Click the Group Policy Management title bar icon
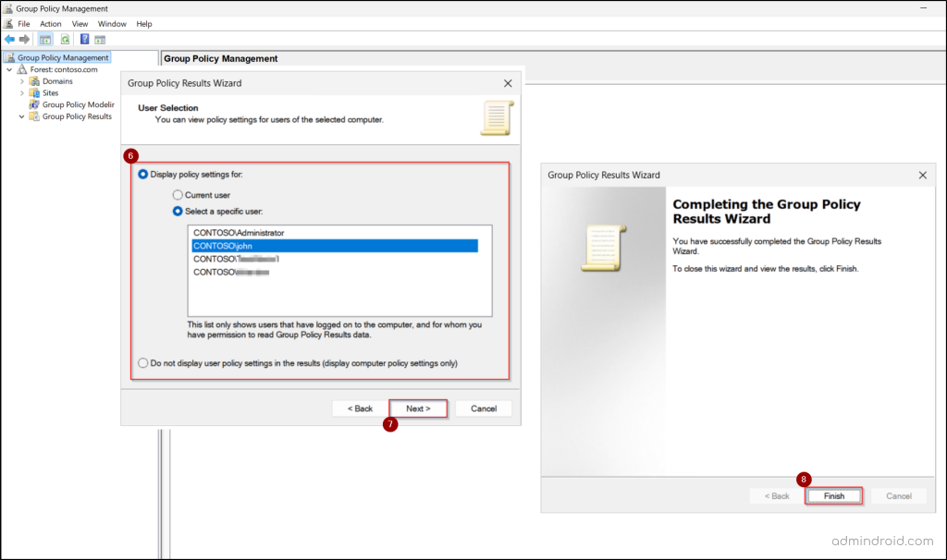The width and height of the screenshot is (947, 560). click(x=7, y=8)
